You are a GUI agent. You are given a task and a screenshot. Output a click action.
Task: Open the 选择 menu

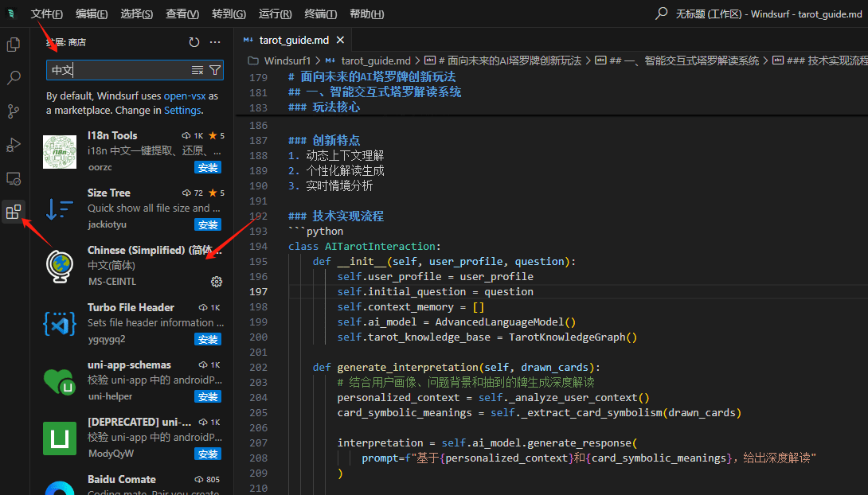pos(137,14)
